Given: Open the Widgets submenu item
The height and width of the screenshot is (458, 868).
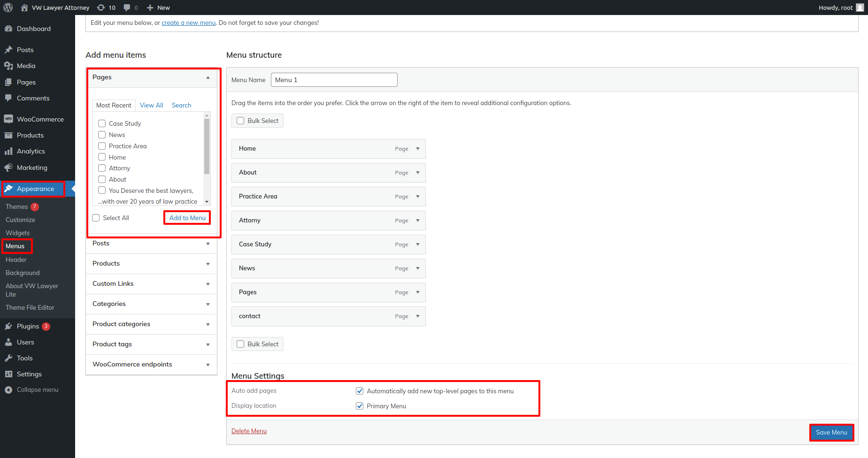Looking at the screenshot, I should click(x=17, y=233).
